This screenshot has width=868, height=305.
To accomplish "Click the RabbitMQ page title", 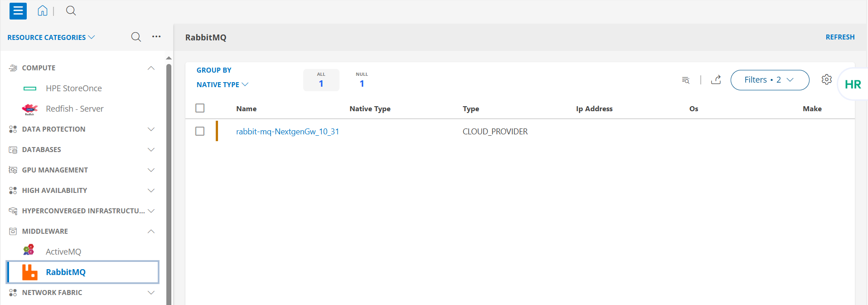I will tap(206, 37).
